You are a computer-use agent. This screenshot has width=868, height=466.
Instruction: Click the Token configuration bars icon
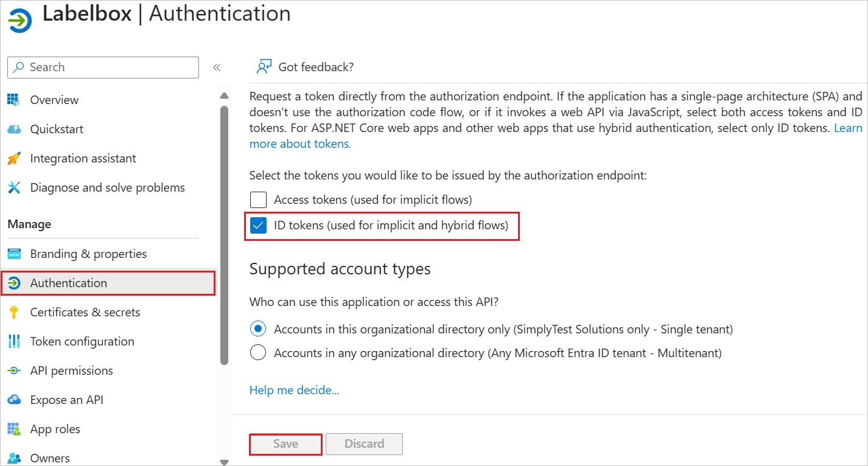pos(14,341)
